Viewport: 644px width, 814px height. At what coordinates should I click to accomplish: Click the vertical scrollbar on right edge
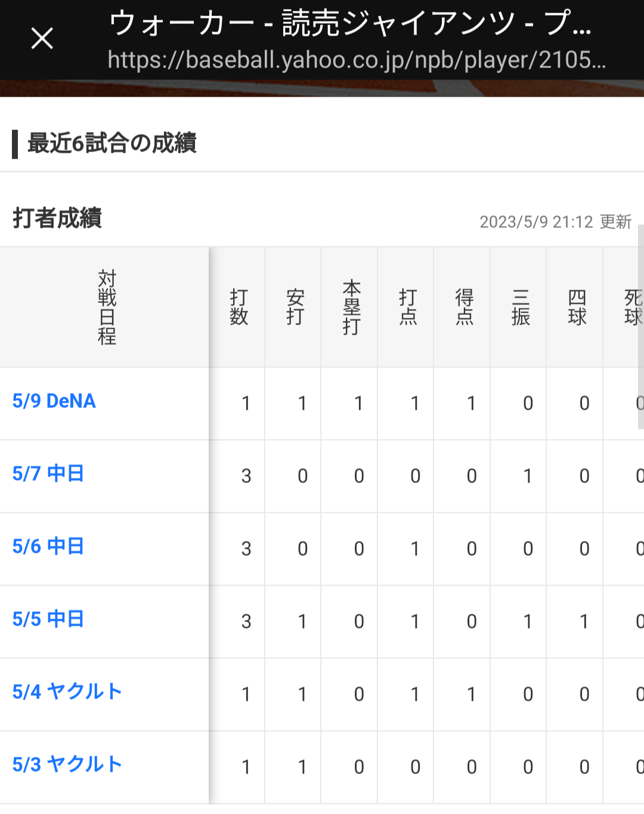tap(640, 327)
